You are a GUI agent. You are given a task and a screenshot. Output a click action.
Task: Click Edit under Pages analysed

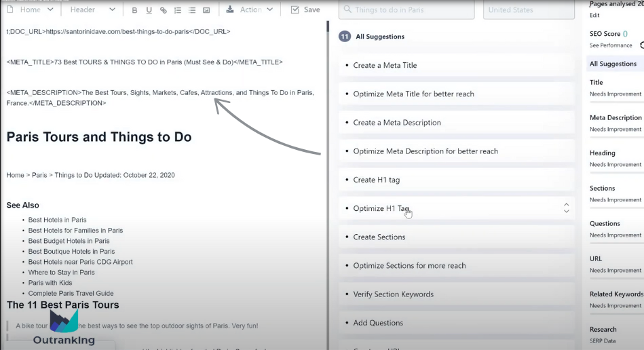(x=594, y=15)
